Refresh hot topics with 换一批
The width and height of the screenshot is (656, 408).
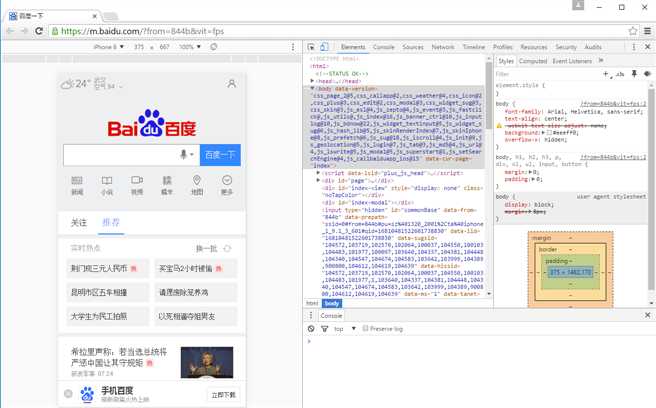(213, 249)
